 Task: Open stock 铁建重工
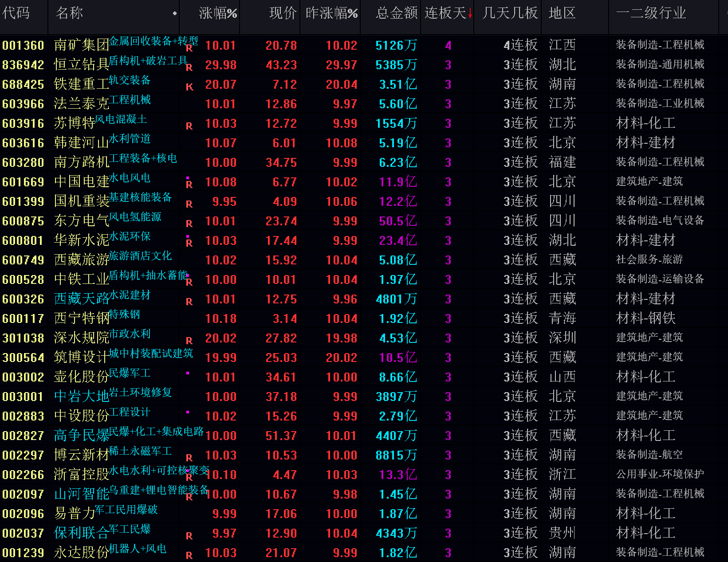(82, 84)
